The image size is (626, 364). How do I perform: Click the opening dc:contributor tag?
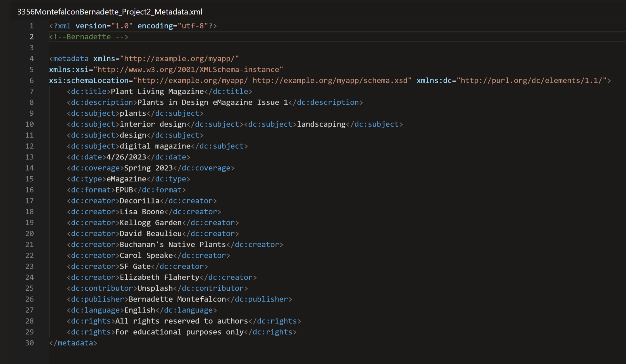tap(102, 288)
